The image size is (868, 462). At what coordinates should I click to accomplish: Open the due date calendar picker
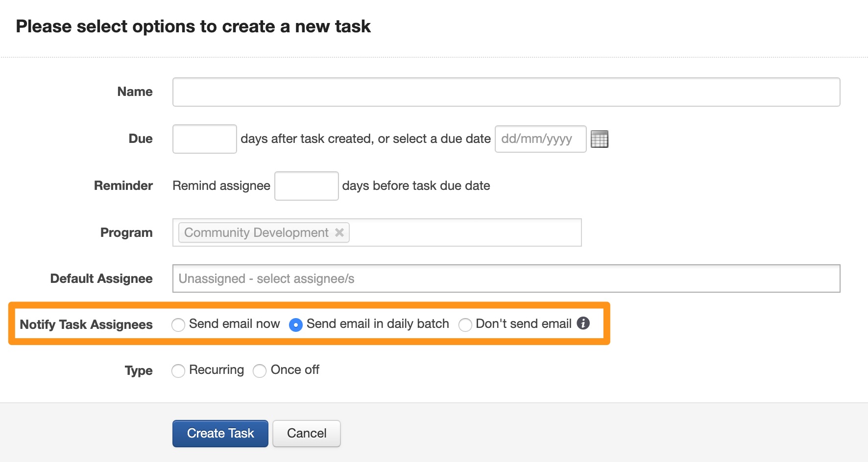[x=599, y=139]
